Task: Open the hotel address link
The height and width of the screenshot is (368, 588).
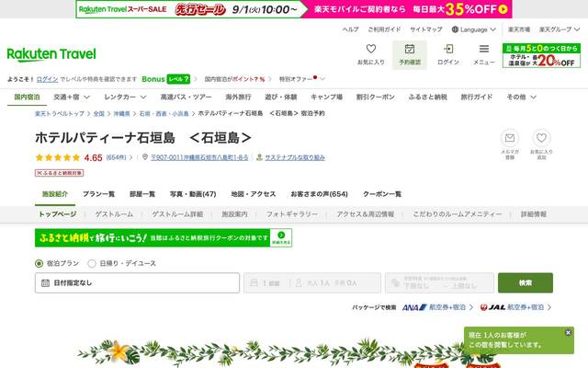Action: pos(199,157)
